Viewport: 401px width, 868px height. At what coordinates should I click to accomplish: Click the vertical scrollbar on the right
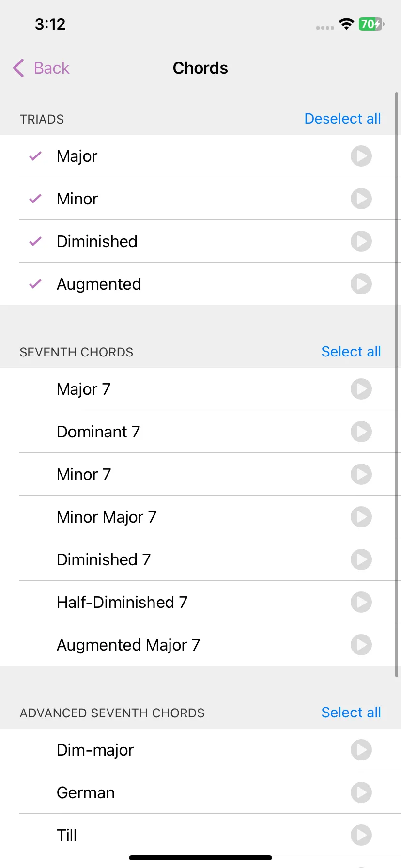click(x=397, y=385)
